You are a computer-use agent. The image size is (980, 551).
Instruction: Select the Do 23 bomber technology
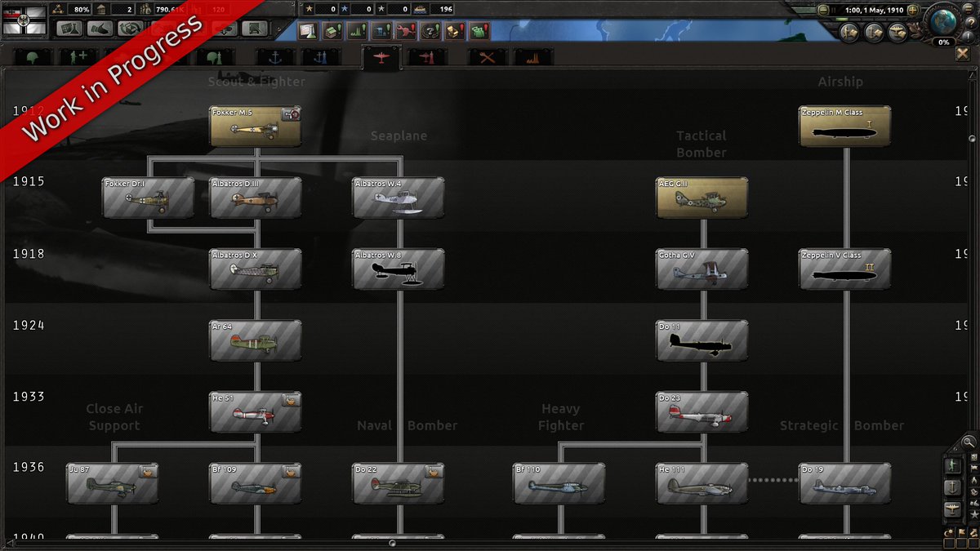[702, 412]
